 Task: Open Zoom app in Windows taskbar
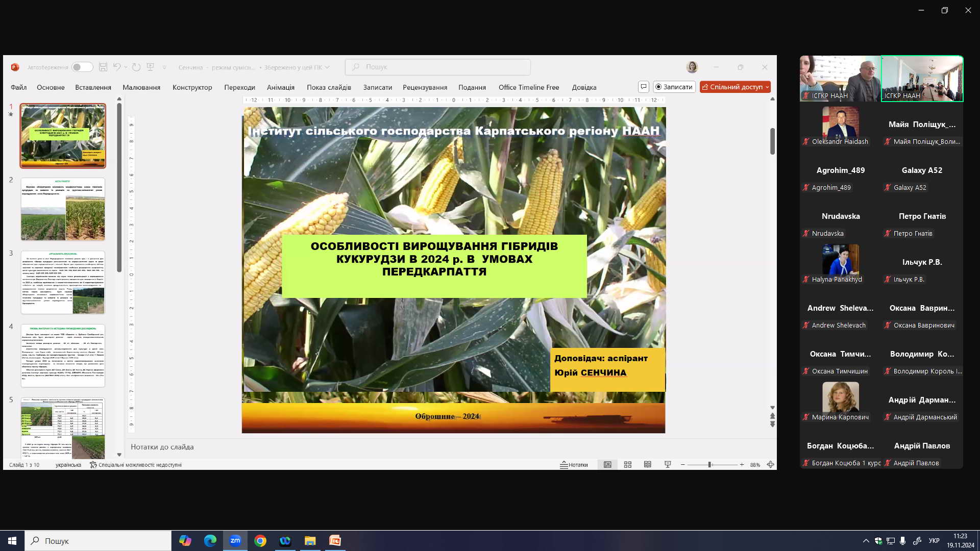click(x=235, y=541)
